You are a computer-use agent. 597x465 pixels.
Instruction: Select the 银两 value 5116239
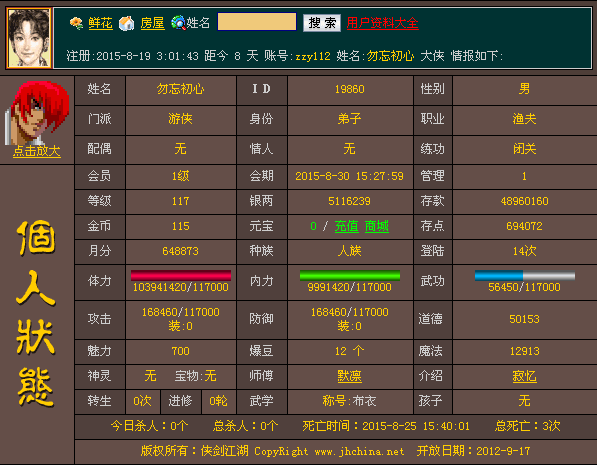tap(350, 201)
